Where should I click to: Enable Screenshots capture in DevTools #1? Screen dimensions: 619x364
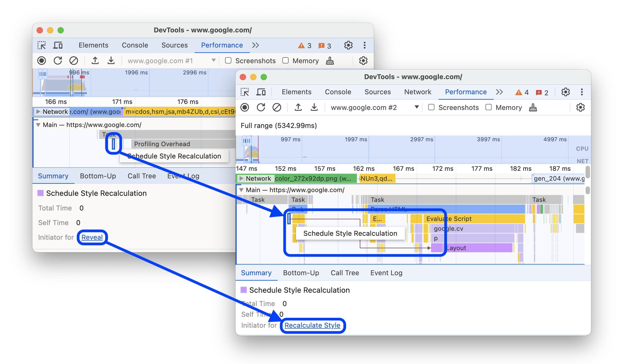click(x=228, y=61)
